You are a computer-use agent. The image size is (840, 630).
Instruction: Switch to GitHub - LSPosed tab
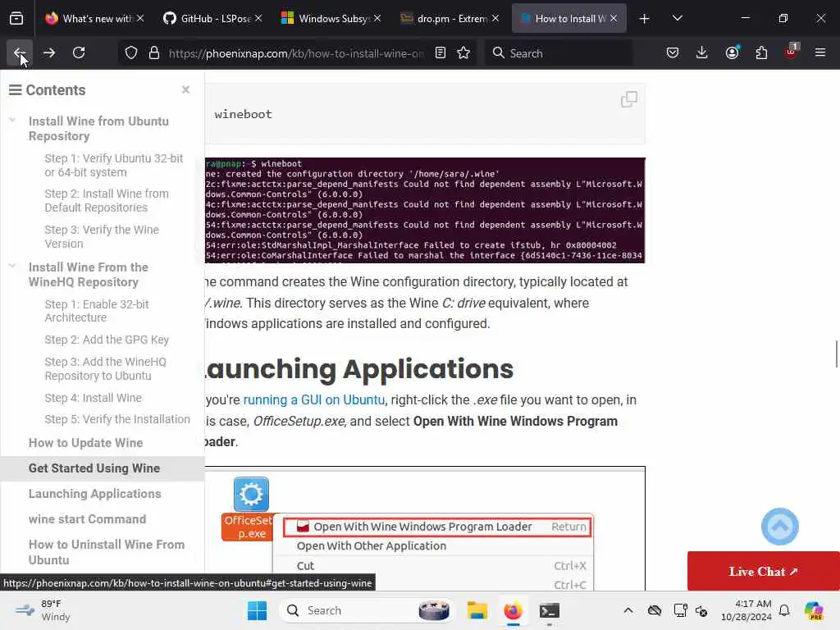tap(213, 18)
